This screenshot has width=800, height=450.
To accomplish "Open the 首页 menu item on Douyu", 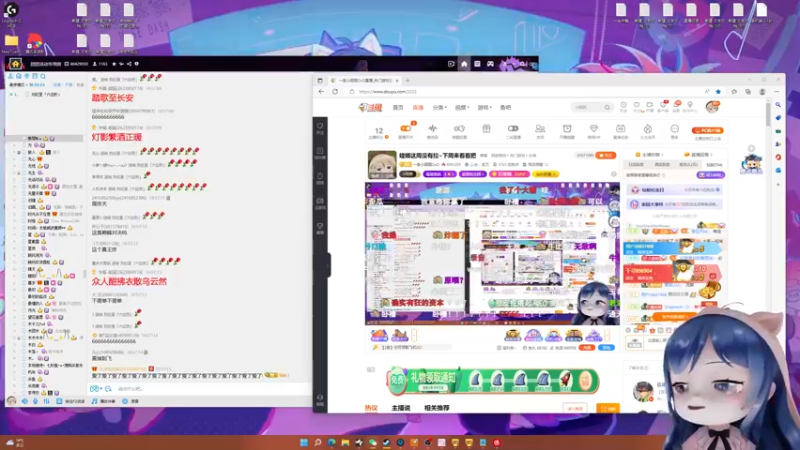I will 398,108.
